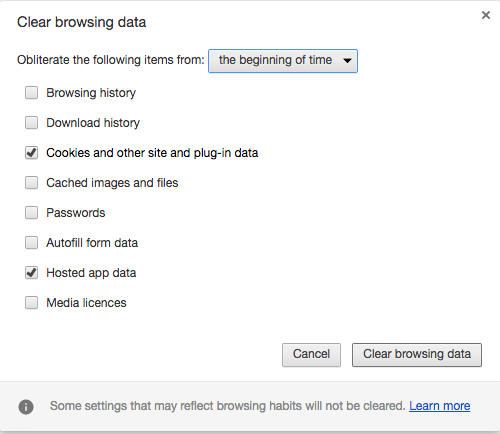Close the Clear browsing data dialog
This screenshot has width=500, height=434.
tap(486, 15)
